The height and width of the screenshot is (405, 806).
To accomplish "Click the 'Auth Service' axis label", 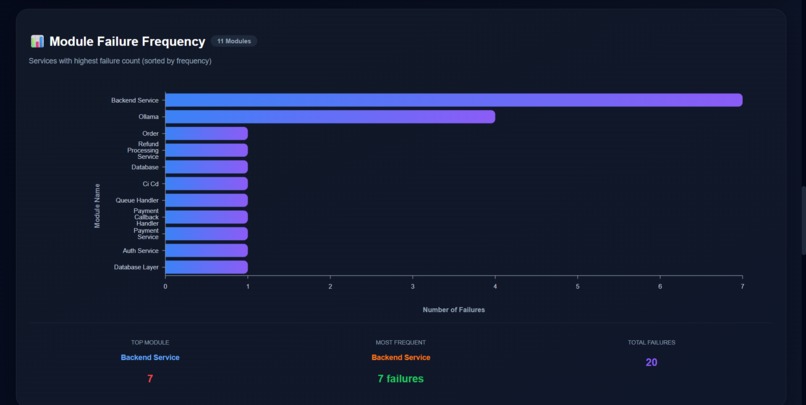I will point(140,250).
